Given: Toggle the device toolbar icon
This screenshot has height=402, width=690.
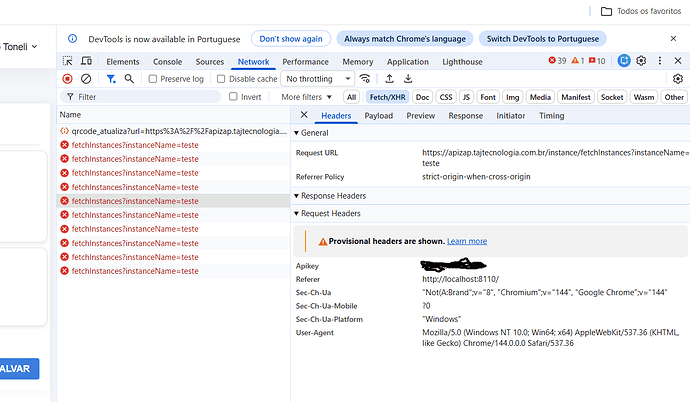Looking at the screenshot, I should (x=86, y=61).
